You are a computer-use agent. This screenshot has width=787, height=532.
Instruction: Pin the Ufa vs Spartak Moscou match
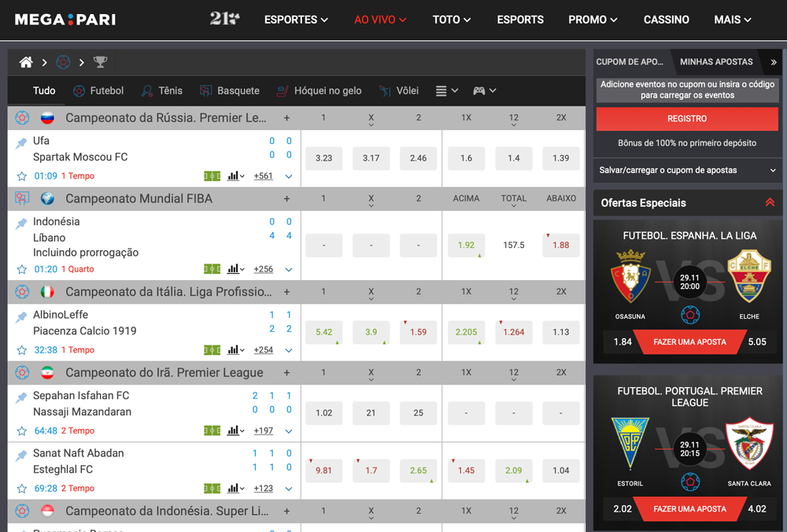[x=21, y=143]
